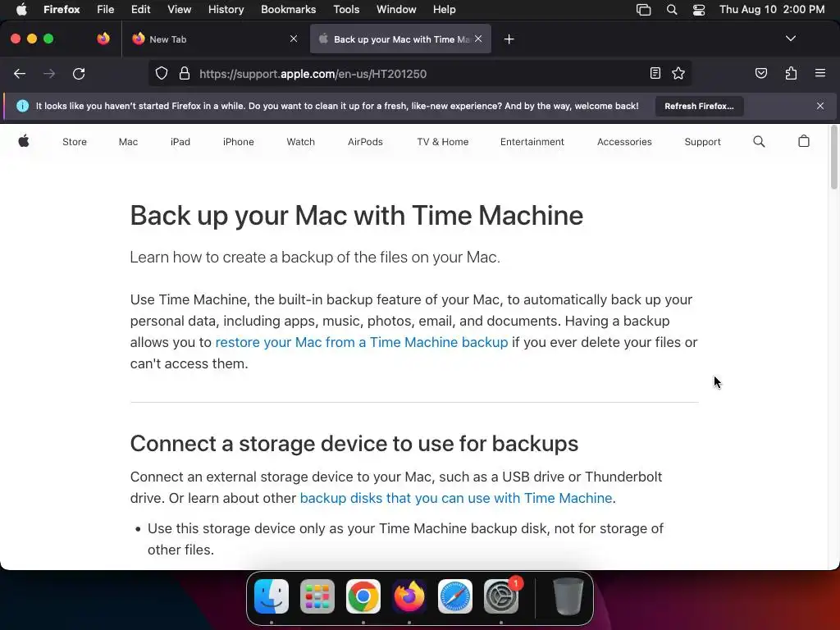Click the Firefox icon in the Dock
The width and height of the screenshot is (840, 630).
pos(409,596)
